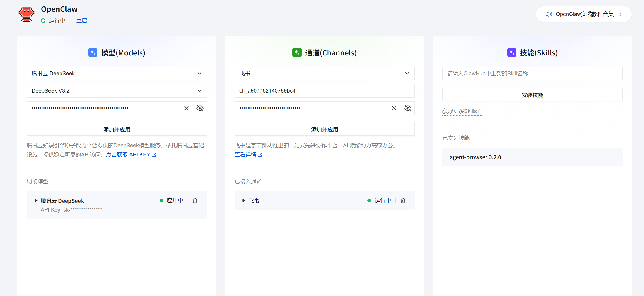Reveal the 飞书 app secret
The image size is (644, 296).
408,108
